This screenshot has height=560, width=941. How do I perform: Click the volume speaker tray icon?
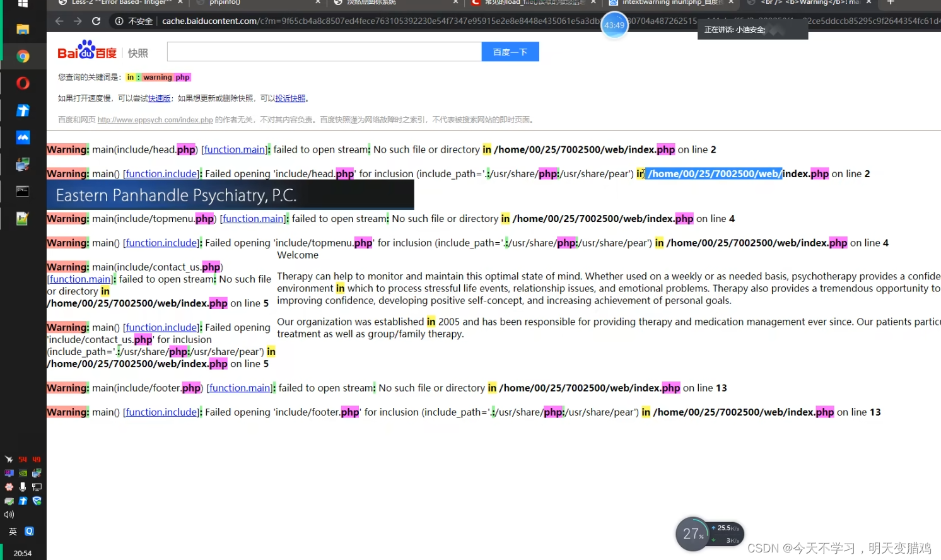coord(9,515)
